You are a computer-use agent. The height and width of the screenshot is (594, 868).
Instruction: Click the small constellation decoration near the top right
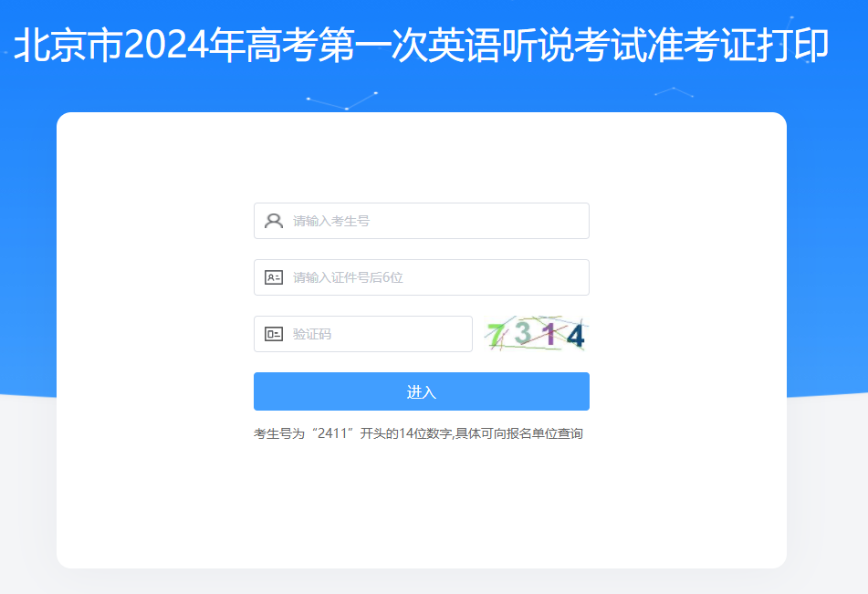coord(674,92)
